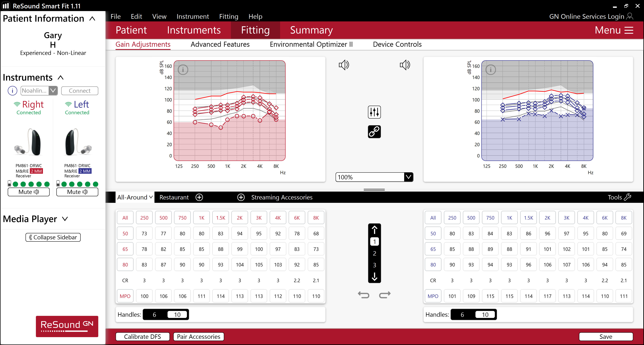Screen dimensions: 644x345
Task: Set gain step size to 2
Action: tap(374, 253)
